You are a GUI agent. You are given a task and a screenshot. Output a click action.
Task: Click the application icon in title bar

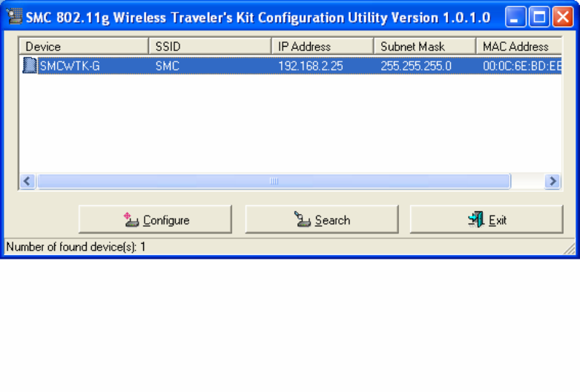[15, 16]
